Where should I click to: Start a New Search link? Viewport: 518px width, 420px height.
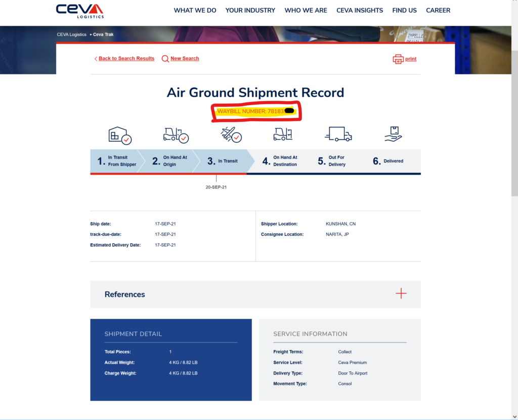(x=185, y=59)
